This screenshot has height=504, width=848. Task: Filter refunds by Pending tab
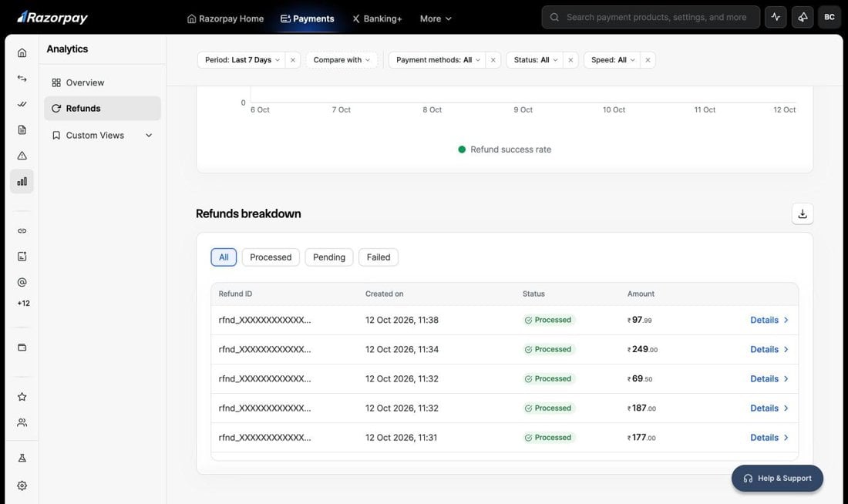pyautogui.click(x=329, y=257)
